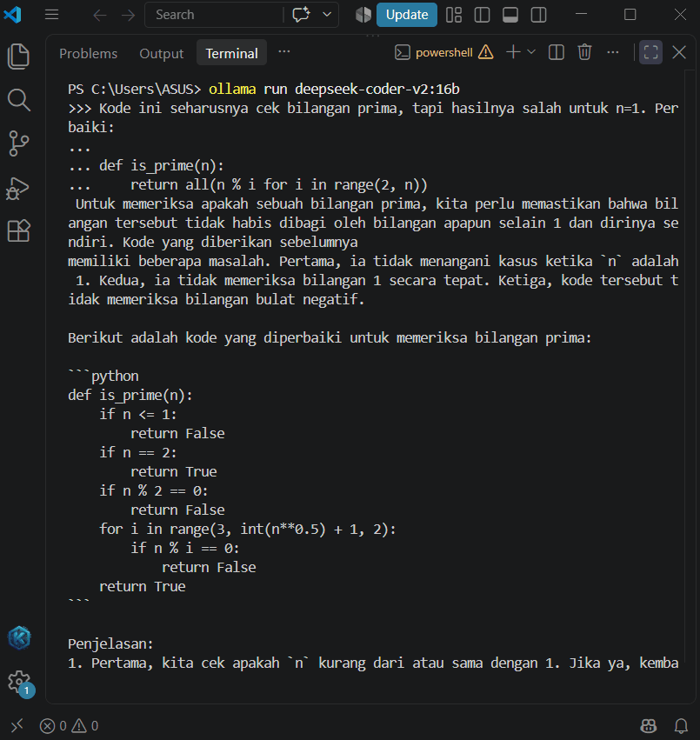Open the Customize Layout icon
This screenshot has width=700, height=740.
tap(454, 15)
